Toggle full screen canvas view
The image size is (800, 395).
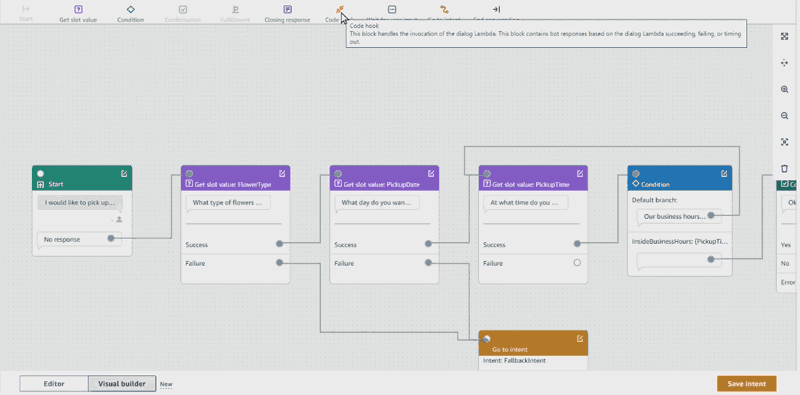click(x=785, y=36)
